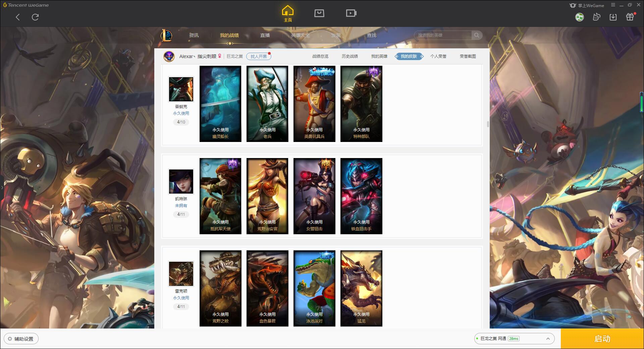Image resolution: width=644 pixels, height=349 pixels.
Task: Click the search magnifier button
Action: pos(477,35)
